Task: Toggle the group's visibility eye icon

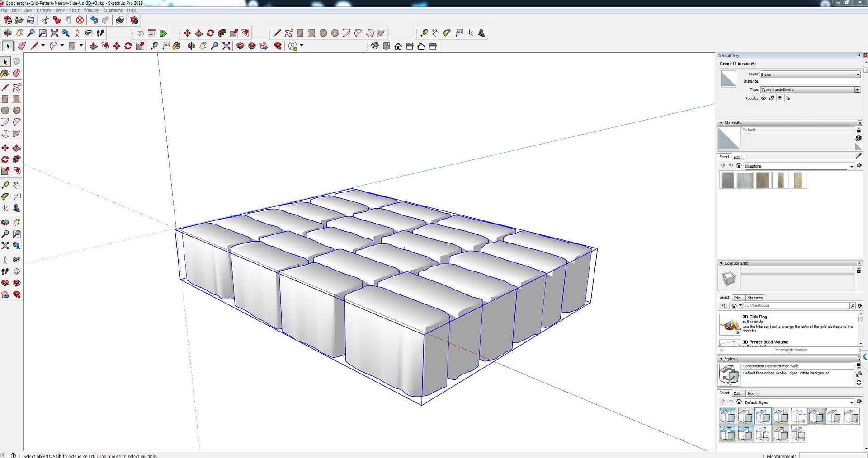Action: 764,98
